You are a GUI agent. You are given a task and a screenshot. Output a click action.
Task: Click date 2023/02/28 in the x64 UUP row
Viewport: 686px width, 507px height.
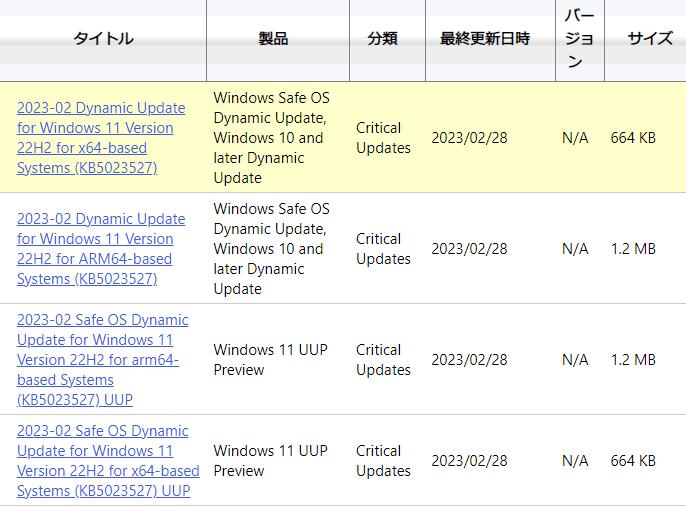469,461
